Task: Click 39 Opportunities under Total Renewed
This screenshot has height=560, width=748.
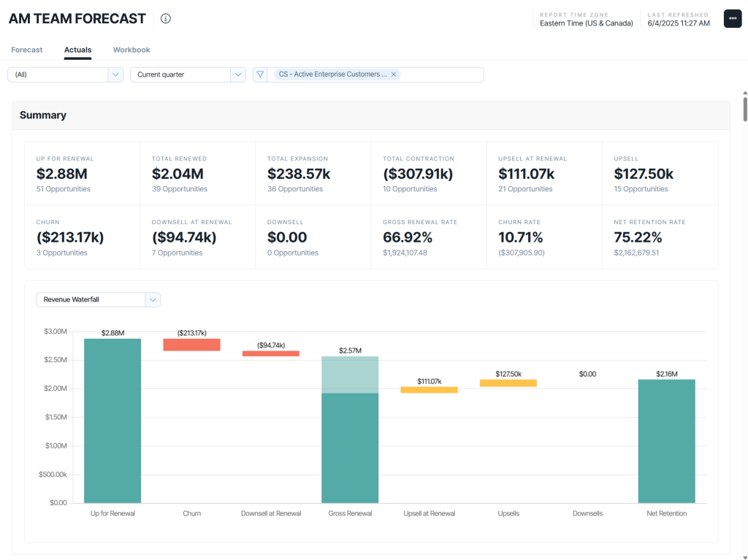Action: [178, 188]
